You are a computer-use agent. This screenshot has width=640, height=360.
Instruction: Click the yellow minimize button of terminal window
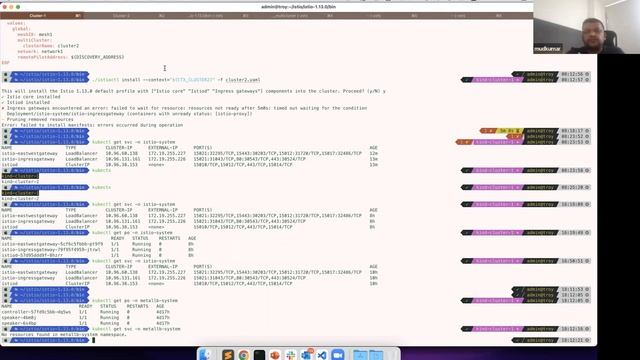tap(11, 7)
